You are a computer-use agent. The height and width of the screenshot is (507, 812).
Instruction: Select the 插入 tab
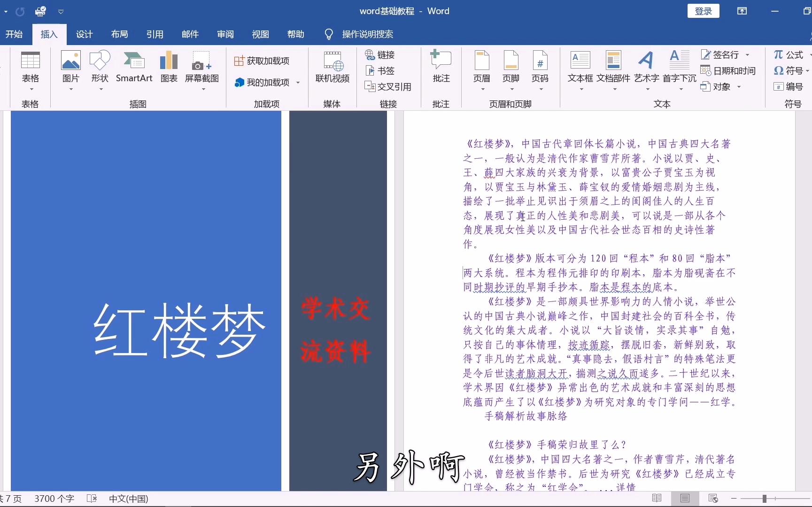pos(49,34)
